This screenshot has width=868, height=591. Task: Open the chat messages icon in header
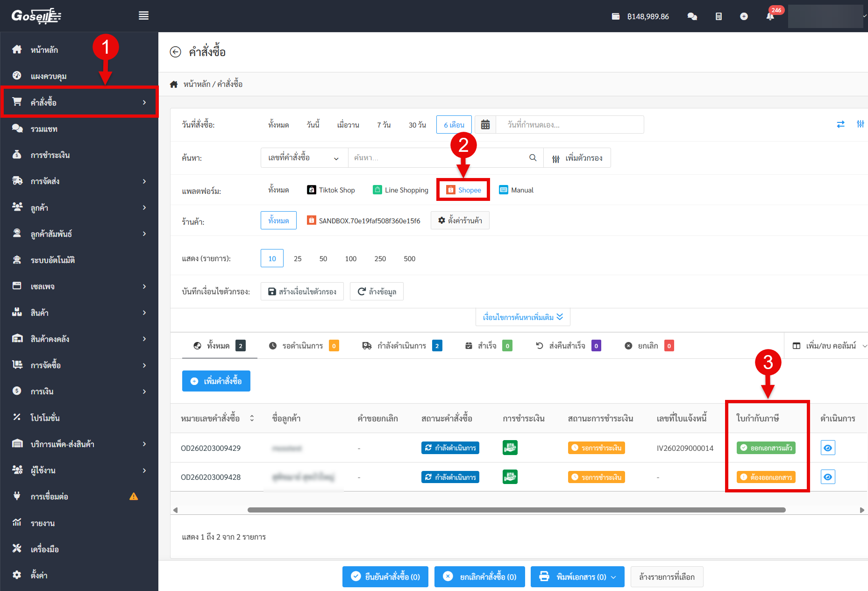(x=692, y=16)
